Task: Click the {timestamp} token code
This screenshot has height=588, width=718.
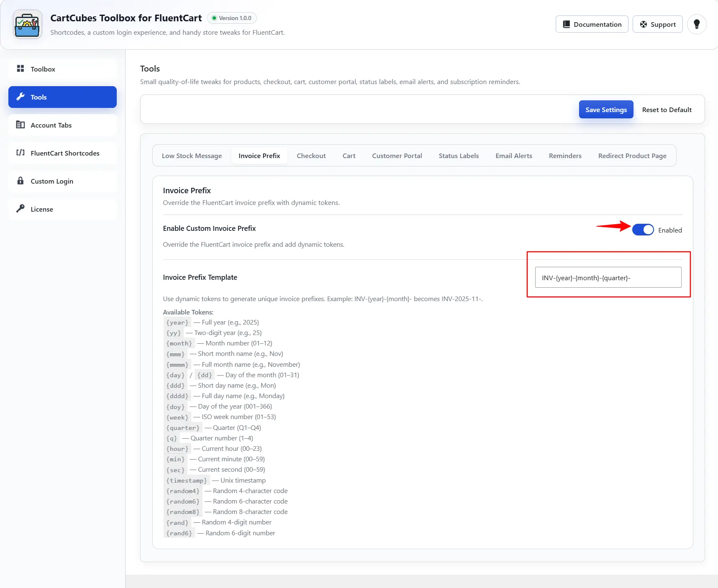Action: 187,481
